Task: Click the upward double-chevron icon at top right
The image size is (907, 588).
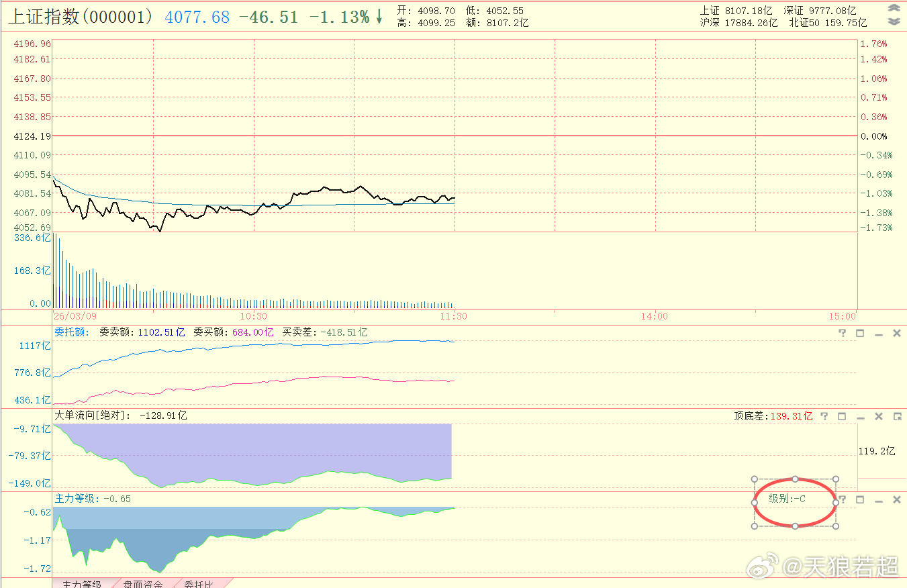Action: tap(894, 9)
